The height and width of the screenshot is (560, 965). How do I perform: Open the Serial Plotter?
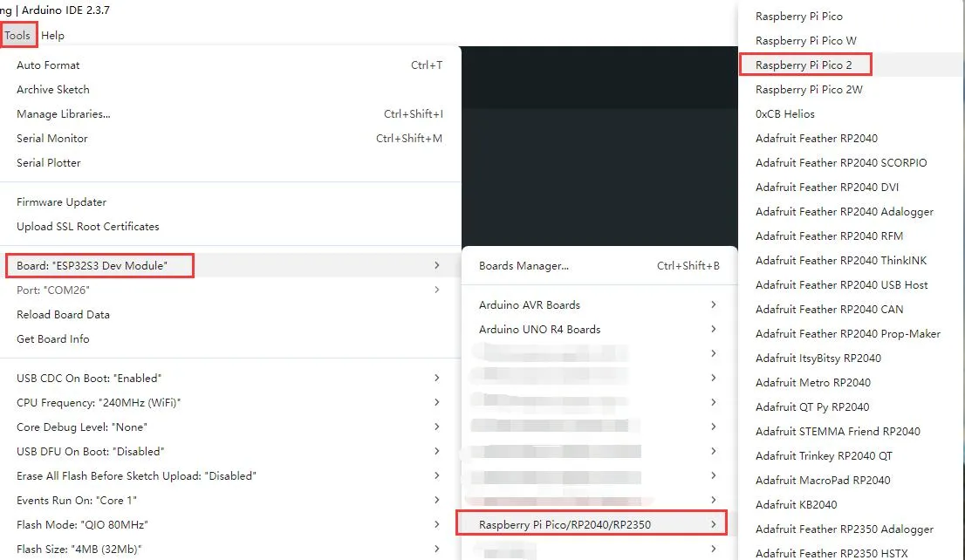49,163
